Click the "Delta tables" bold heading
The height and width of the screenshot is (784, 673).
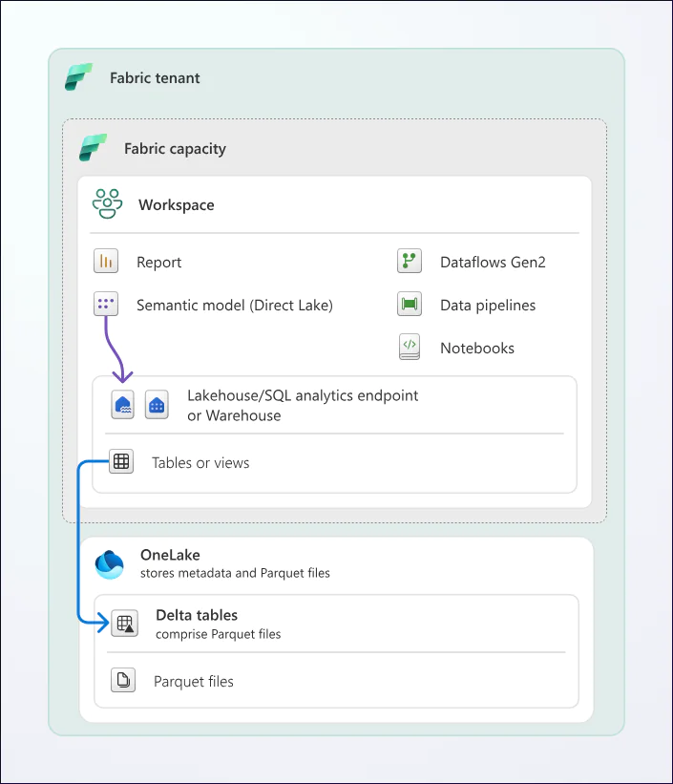tap(197, 615)
